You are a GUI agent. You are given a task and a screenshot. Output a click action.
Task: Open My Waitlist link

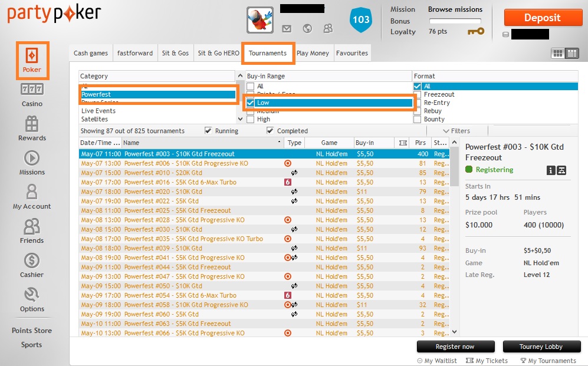click(x=437, y=361)
